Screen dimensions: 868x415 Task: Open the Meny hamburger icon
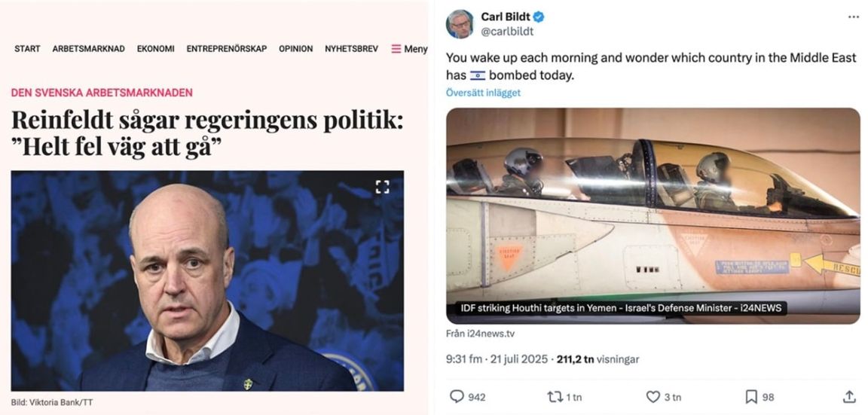pyautogui.click(x=396, y=49)
